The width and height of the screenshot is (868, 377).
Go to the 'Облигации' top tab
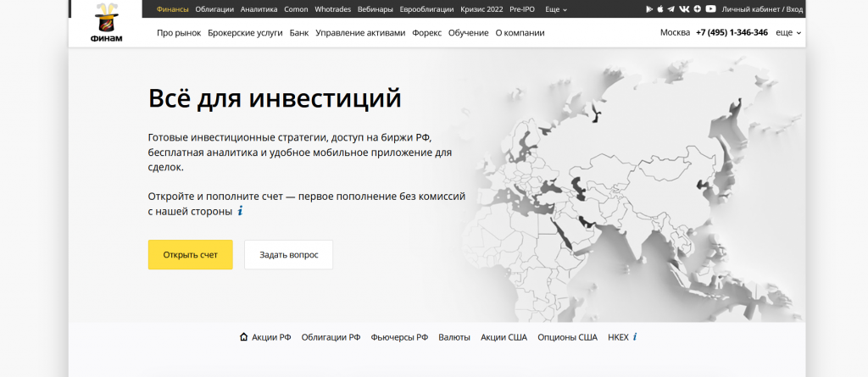tap(214, 9)
